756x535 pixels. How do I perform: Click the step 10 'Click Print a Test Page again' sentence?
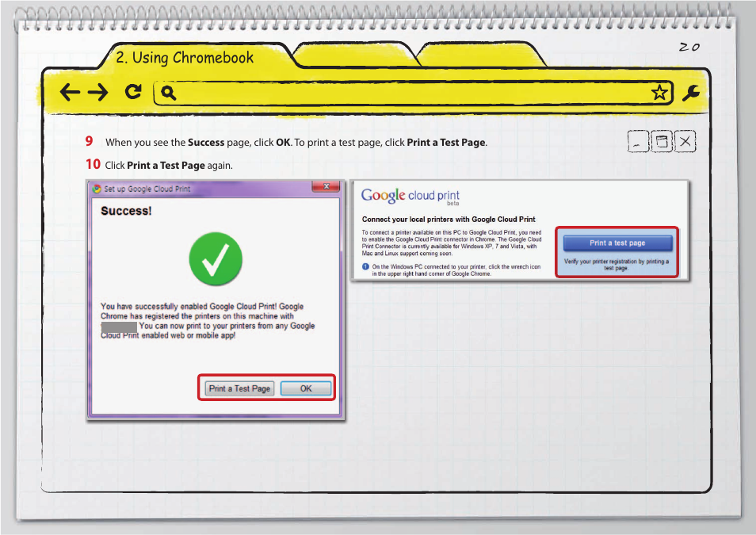coord(169,166)
